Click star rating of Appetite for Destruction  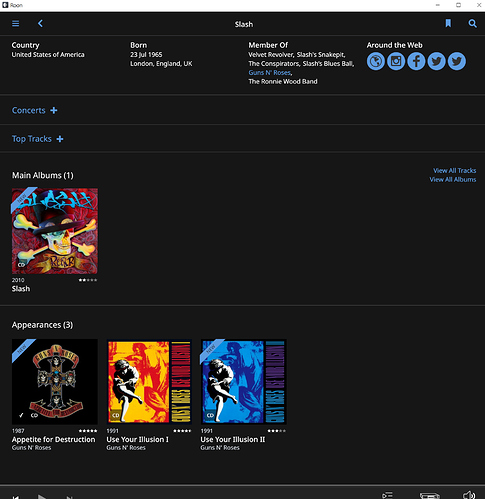coord(88,431)
